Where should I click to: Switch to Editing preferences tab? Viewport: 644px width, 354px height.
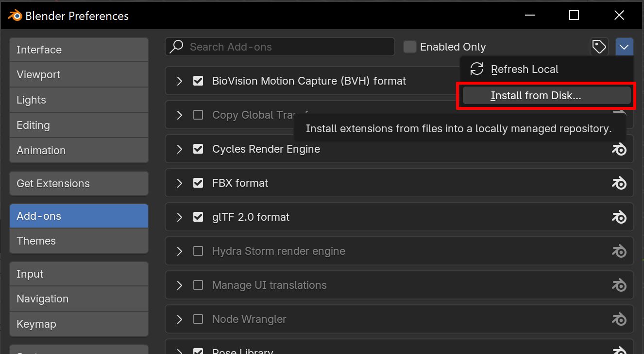(x=79, y=125)
